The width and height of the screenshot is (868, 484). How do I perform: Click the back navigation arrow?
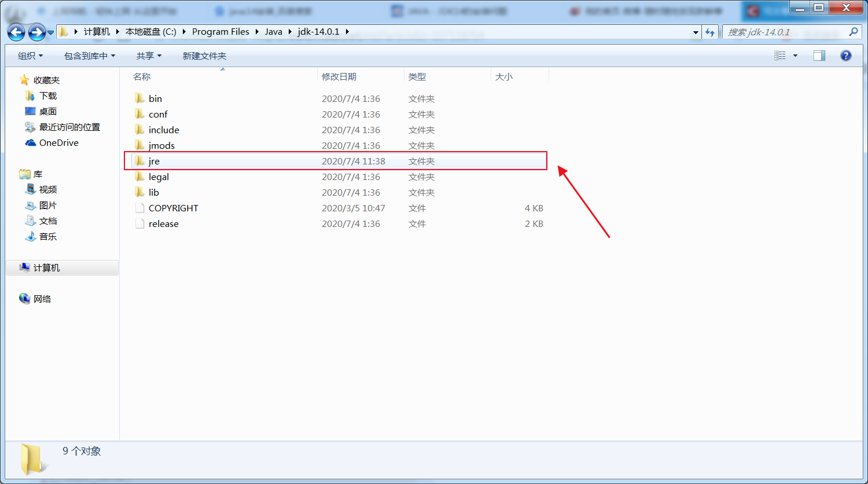click(16, 31)
